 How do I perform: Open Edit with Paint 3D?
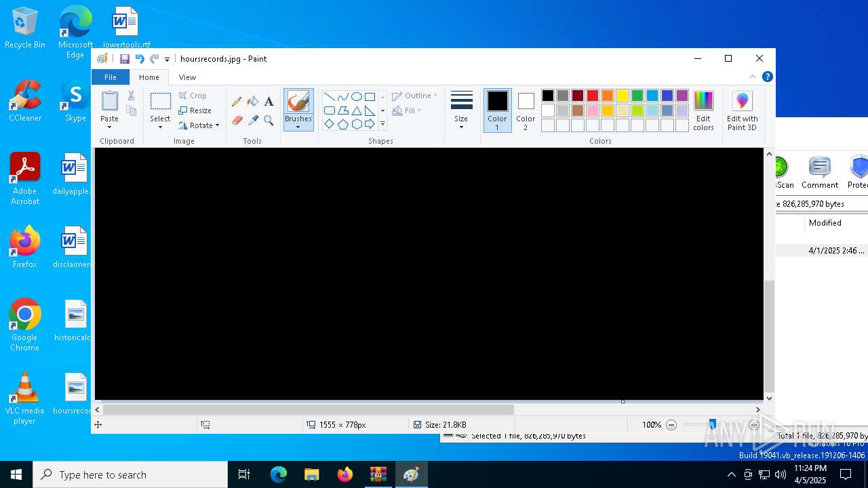point(742,111)
